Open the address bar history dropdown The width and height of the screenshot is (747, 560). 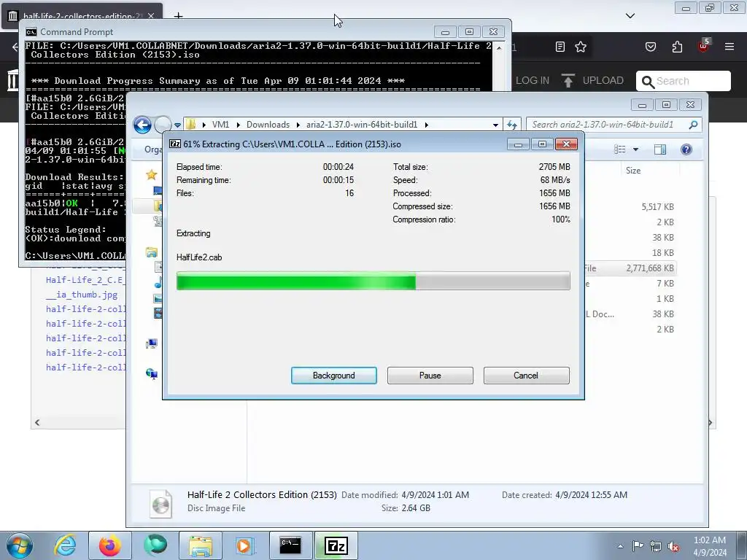click(x=495, y=125)
